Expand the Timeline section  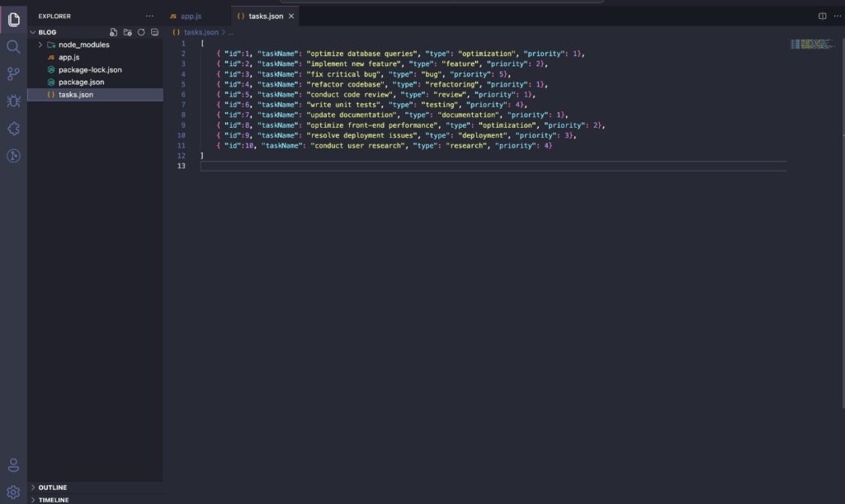pyautogui.click(x=53, y=499)
